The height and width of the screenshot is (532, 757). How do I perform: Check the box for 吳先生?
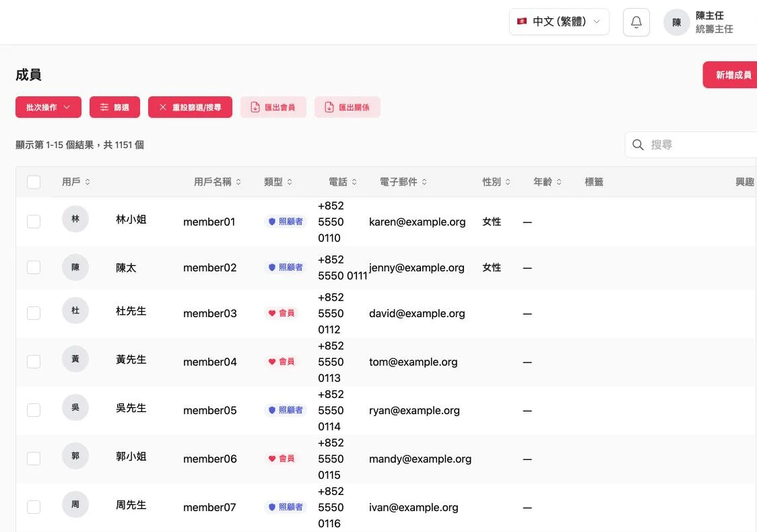click(x=34, y=410)
